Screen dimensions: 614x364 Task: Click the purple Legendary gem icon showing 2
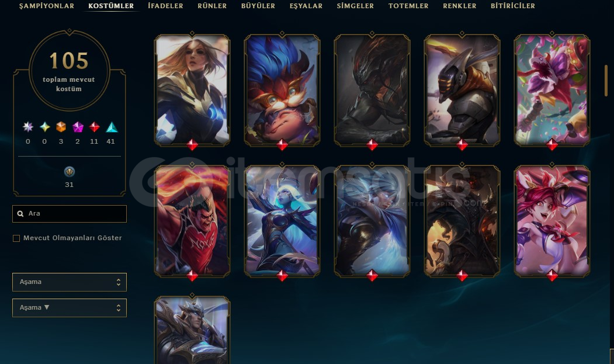[78, 127]
